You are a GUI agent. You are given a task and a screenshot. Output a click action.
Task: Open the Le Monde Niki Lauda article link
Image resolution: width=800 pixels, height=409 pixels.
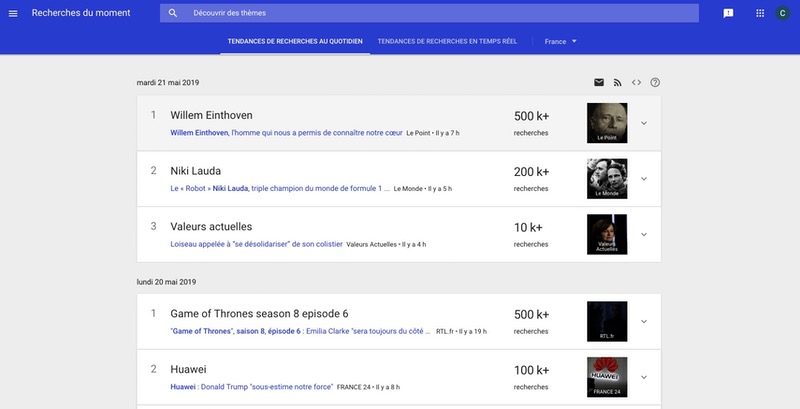(x=280, y=188)
